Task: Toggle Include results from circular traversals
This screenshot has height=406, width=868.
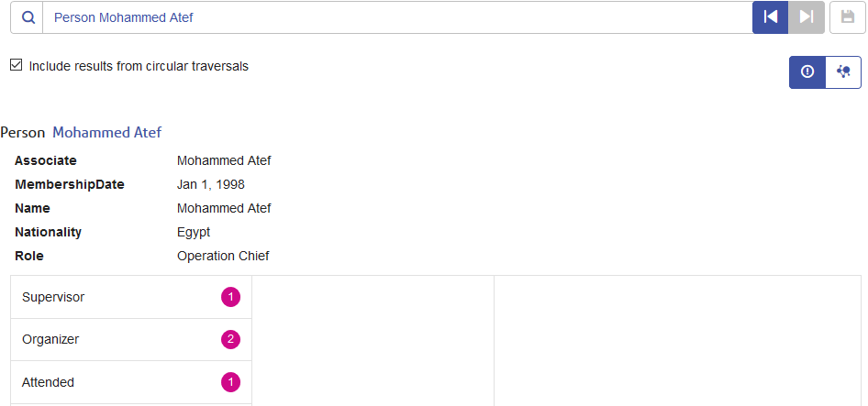Action: pyautogui.click(x=16, y=65)
